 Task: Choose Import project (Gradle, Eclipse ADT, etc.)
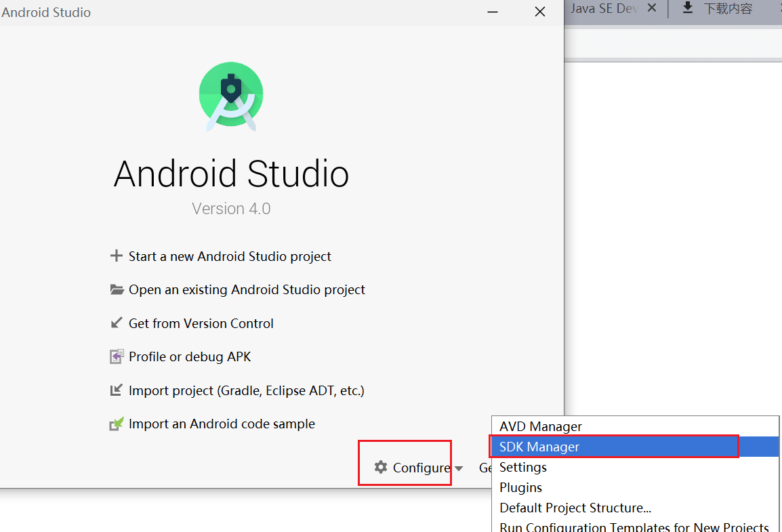247,390
